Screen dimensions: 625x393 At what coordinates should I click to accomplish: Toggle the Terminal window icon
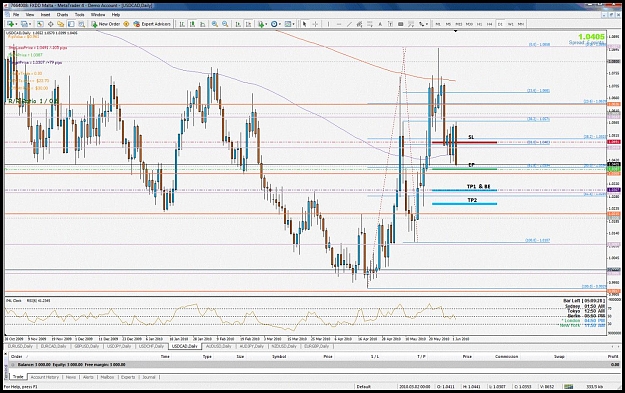[71, 24]
